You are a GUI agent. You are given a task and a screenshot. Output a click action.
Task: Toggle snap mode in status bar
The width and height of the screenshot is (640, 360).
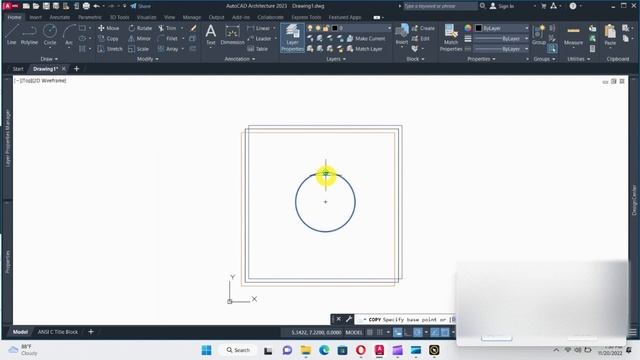(380, 332)
